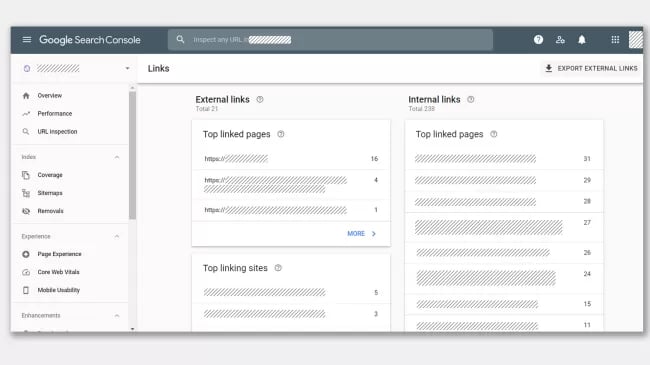Click the Overview home icon
Image resolution: width=650 pixels, height=365 pixels.
pyautogui.click(x=26, y=96)
